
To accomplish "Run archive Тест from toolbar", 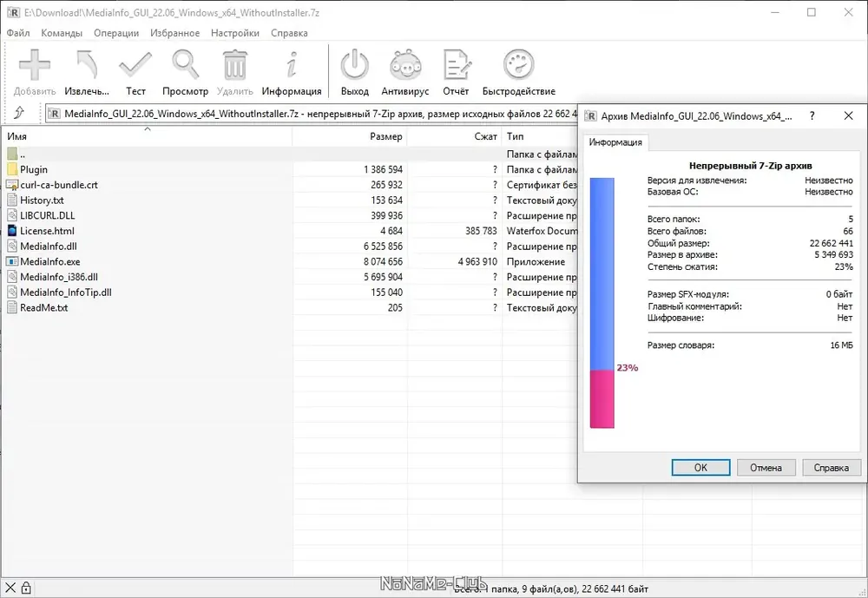I will pyautogui.click(x=135, y=72).
